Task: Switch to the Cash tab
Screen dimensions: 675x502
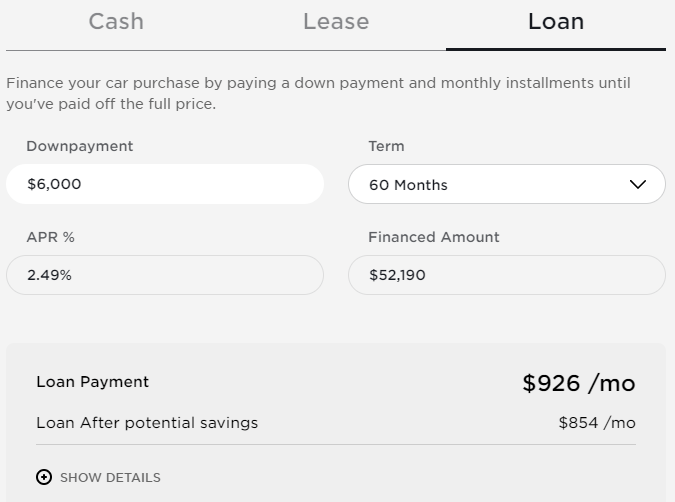Action: (116, 22)
